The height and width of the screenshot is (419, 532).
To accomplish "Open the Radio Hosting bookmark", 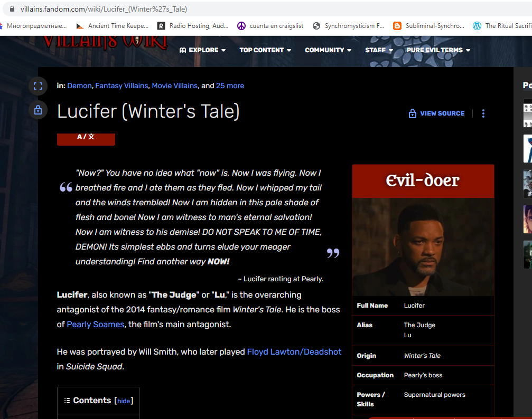I will point(193,26).
